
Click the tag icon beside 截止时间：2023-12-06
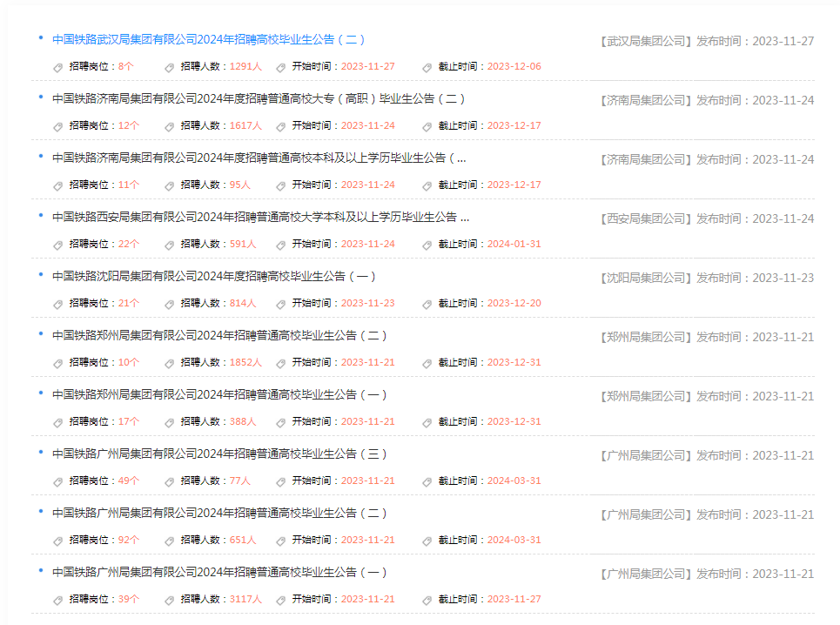427,68
